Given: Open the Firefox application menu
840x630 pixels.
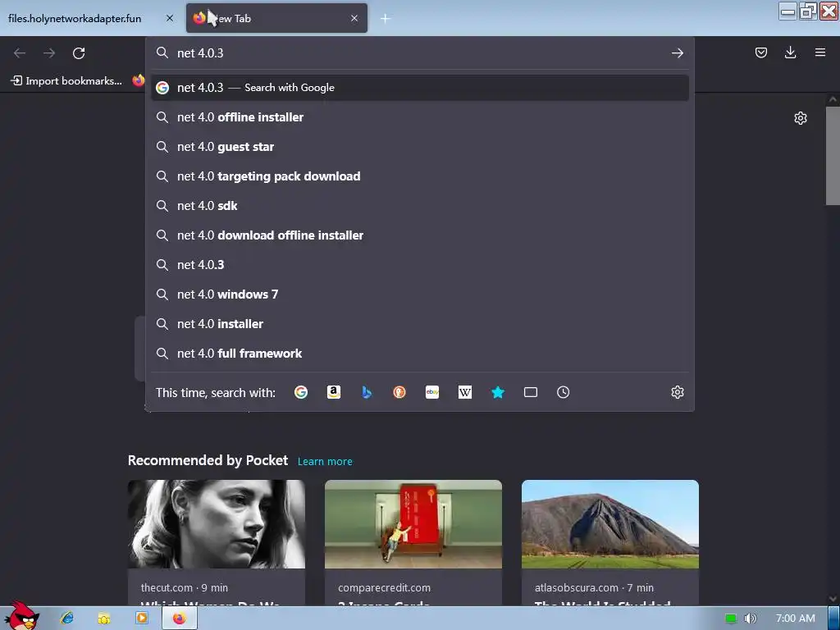Looking at the screenshot, I should [x=819, y=52].
